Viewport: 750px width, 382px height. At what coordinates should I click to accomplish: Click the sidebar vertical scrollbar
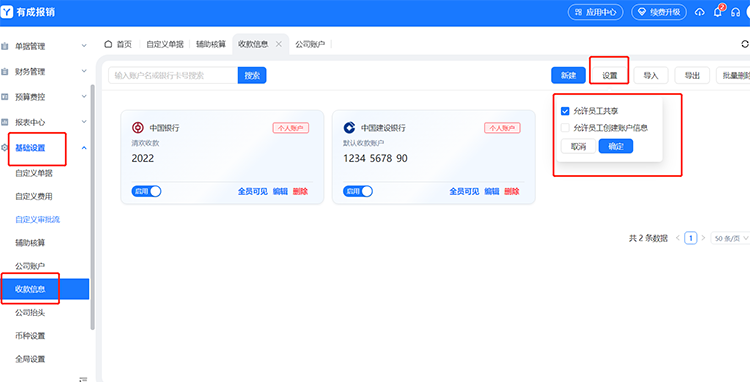point(92,207)
